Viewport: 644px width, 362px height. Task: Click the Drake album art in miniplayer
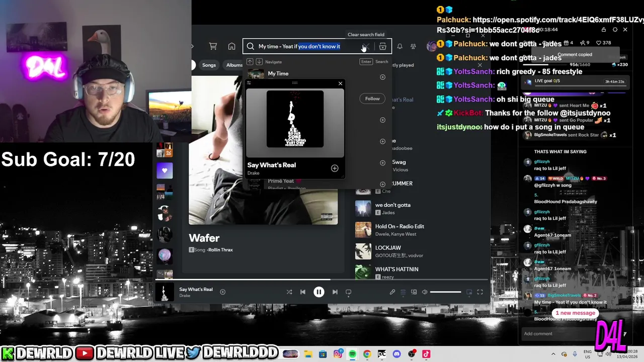point(295,119)
